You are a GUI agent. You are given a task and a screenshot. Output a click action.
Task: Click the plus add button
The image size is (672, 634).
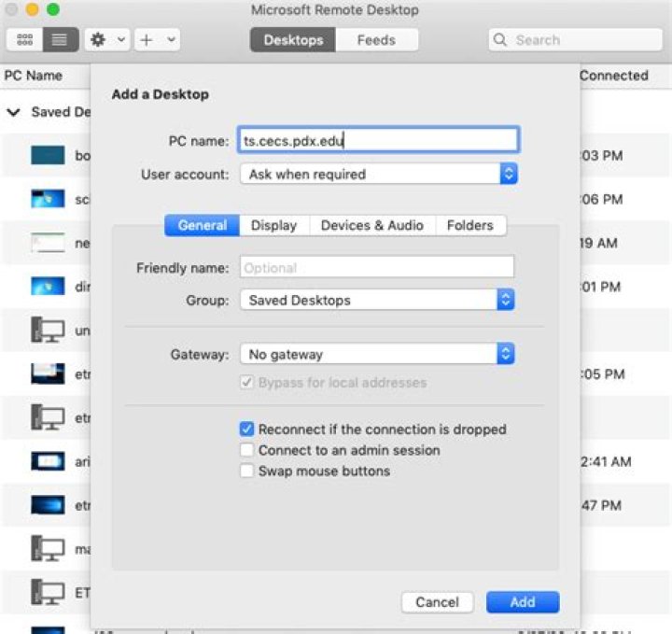click(x=147, y=40)
